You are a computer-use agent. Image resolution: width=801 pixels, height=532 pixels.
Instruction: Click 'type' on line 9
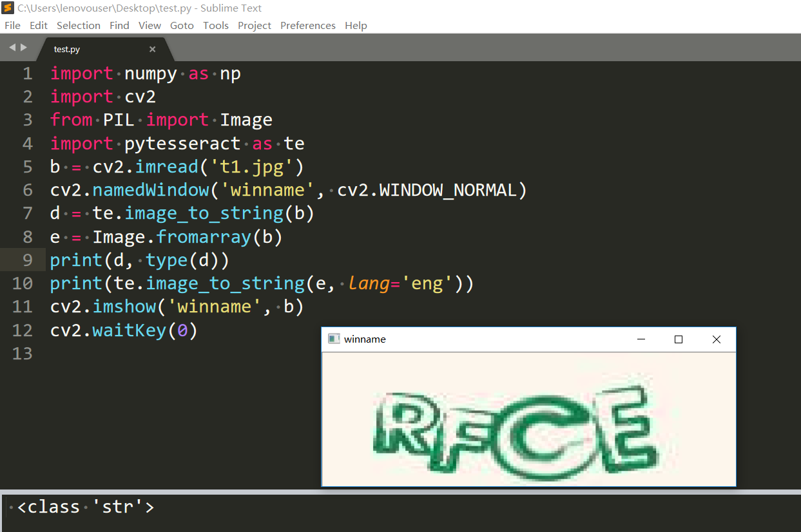167,260
